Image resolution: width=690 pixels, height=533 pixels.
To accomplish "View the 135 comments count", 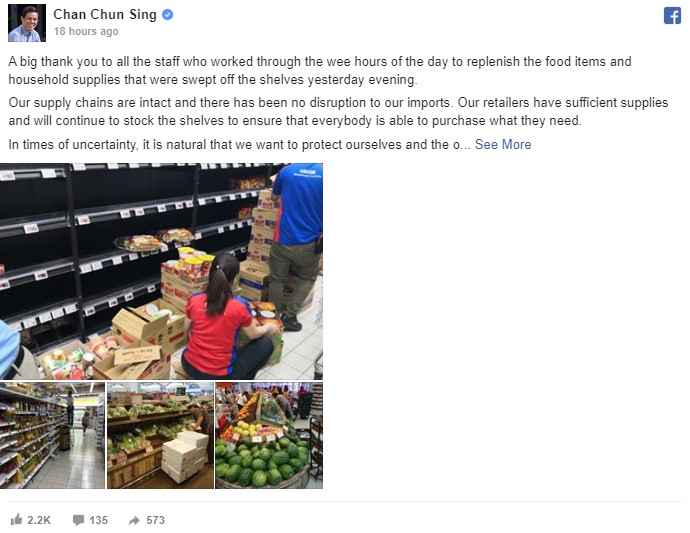I will point(99,520).
